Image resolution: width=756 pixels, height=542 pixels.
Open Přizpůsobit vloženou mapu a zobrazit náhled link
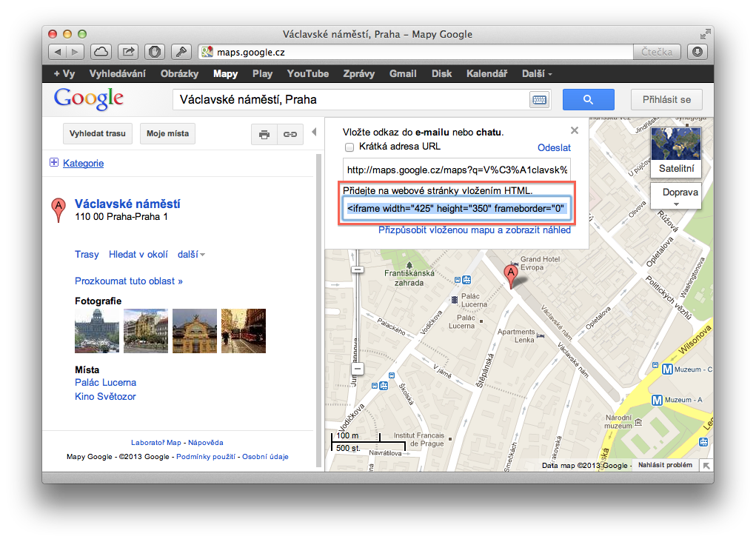(x=475, y=230)
